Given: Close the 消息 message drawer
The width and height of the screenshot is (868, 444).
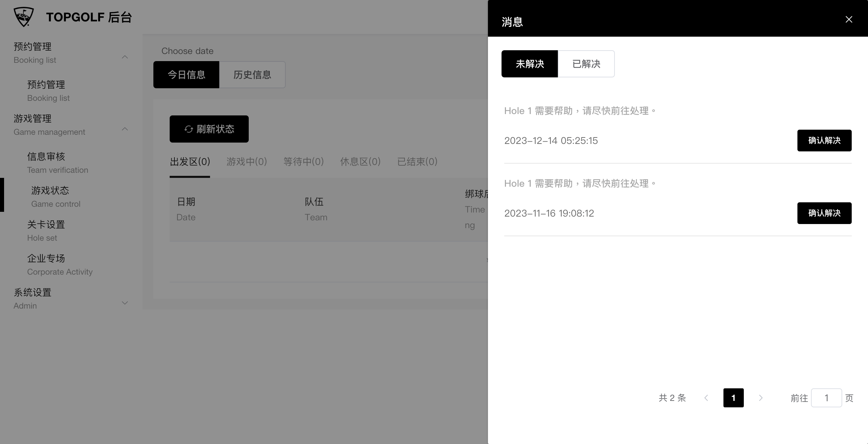Looking at the screenshot, I should tap(849, 19).
